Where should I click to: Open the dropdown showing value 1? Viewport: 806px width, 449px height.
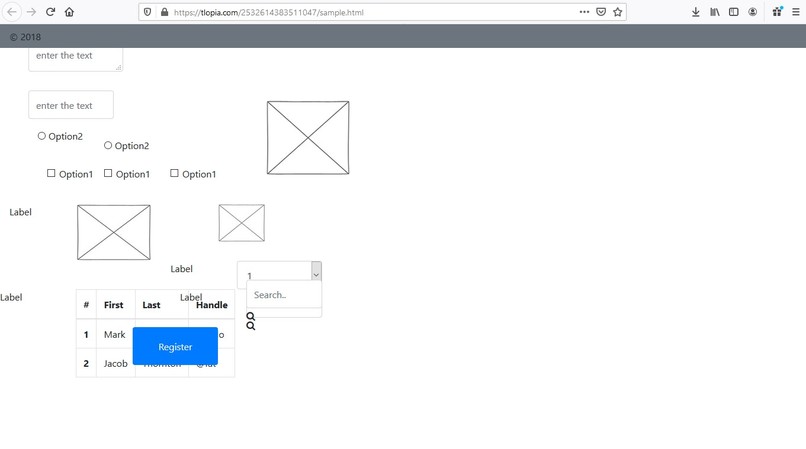(280, 275)
